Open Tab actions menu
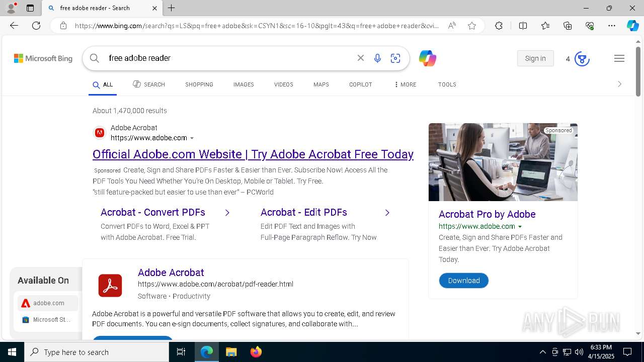 [30, 8]
